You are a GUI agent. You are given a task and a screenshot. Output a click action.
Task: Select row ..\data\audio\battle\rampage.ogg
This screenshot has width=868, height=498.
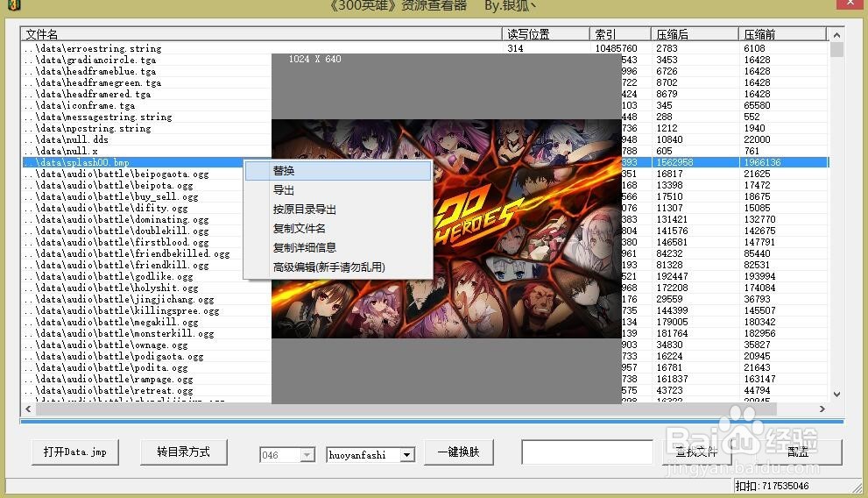[x=425, y=379]
